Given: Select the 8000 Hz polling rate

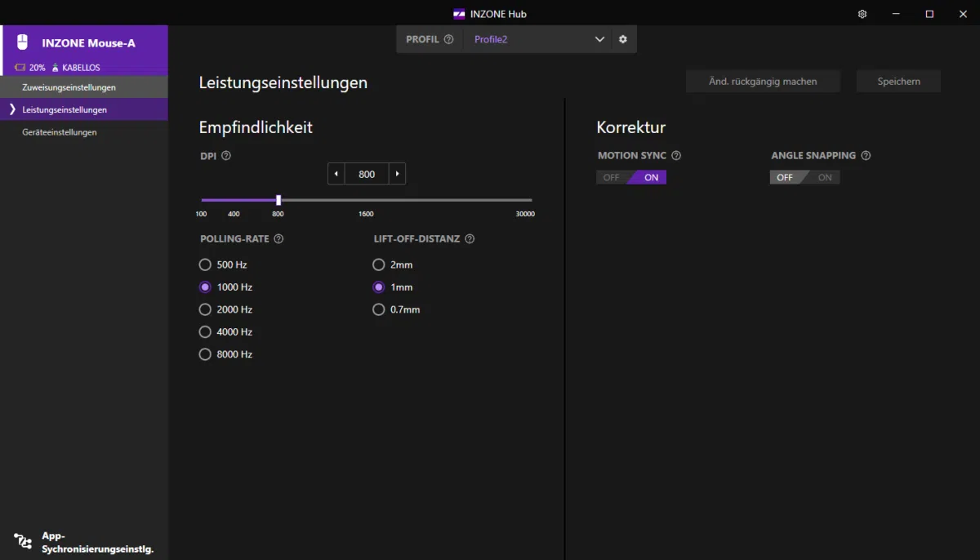Looking at the screenshot, I should pyautogui.click(x=205, y=354).
